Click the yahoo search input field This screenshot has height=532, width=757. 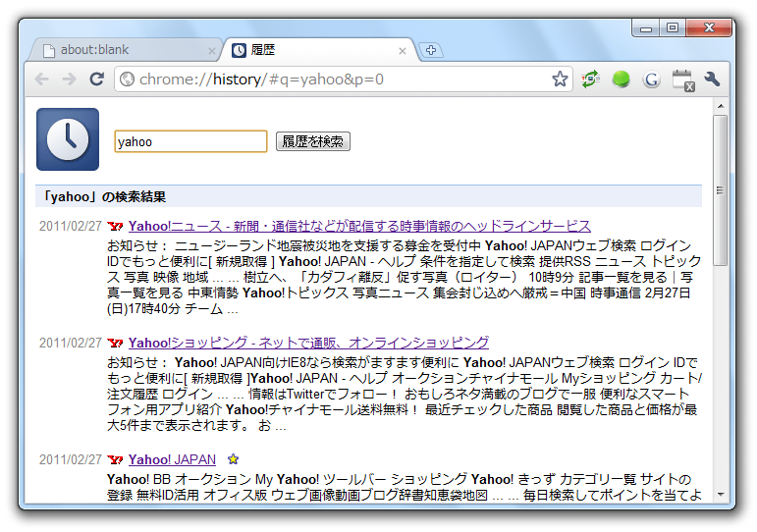tap(190, 141)
